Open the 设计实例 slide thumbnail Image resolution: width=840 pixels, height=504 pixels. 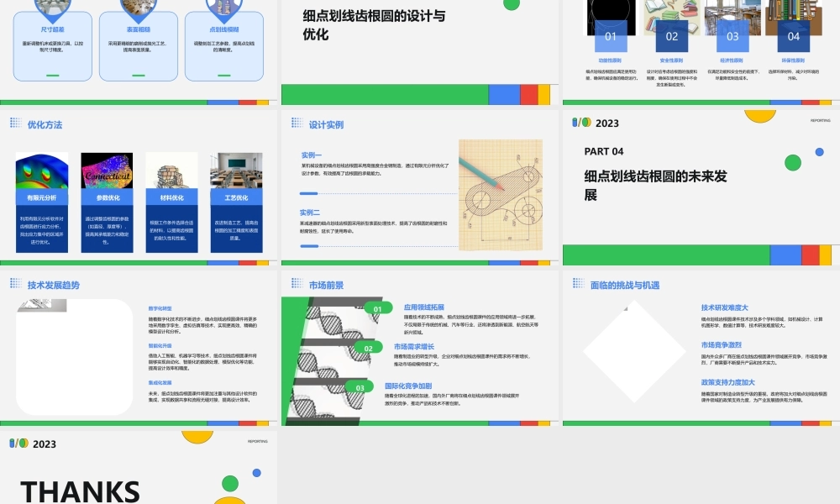point(420,188)
